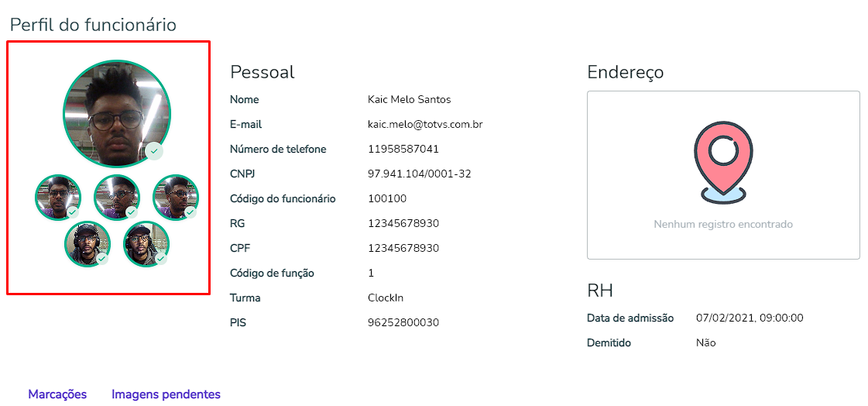This screenshot has height=406, width=868.
Task: Select the left thumbnail in the upper row
Action: click(57, 197)
